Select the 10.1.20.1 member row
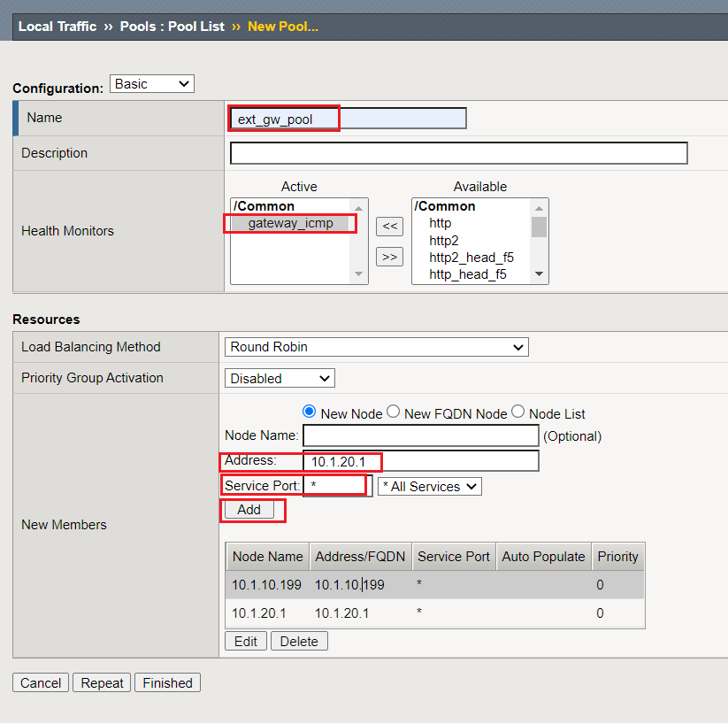The height and width of the screenshot is (724, 728). pos(435,613)
